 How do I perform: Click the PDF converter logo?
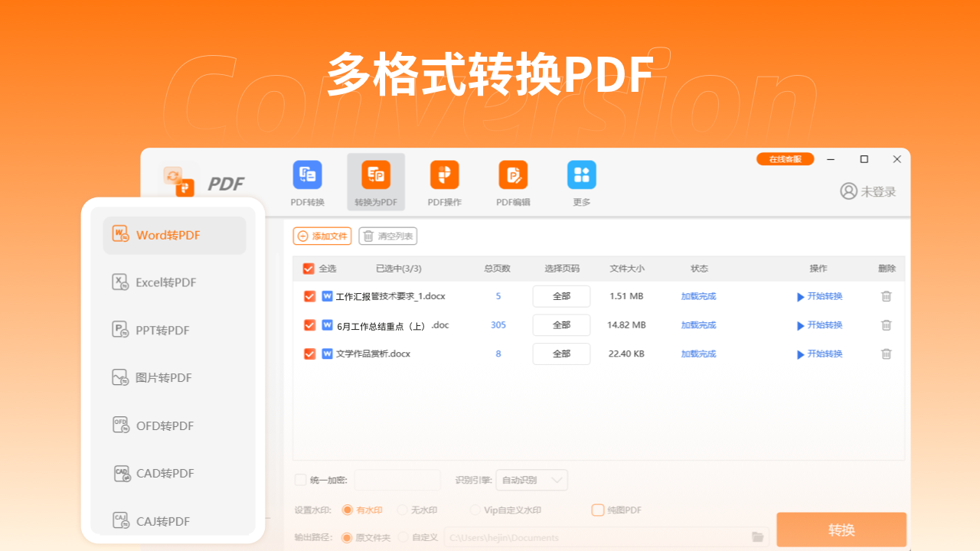[179, 181]
